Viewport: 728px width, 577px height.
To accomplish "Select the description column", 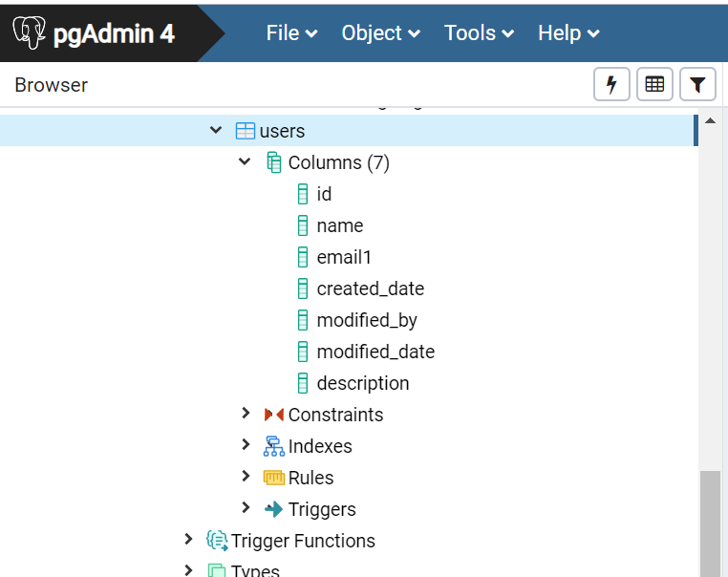I will coord(363,384).
